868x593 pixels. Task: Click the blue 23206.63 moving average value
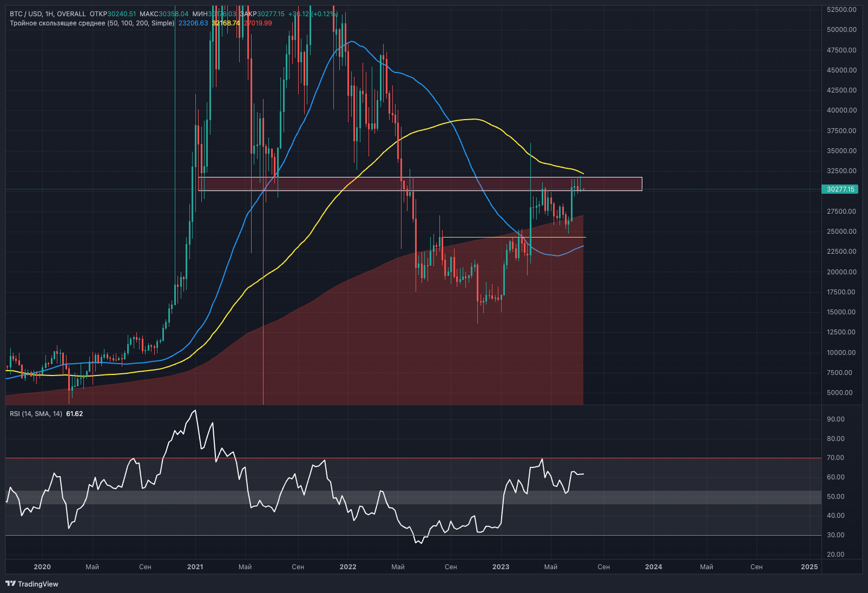click(x=193, y=23)
